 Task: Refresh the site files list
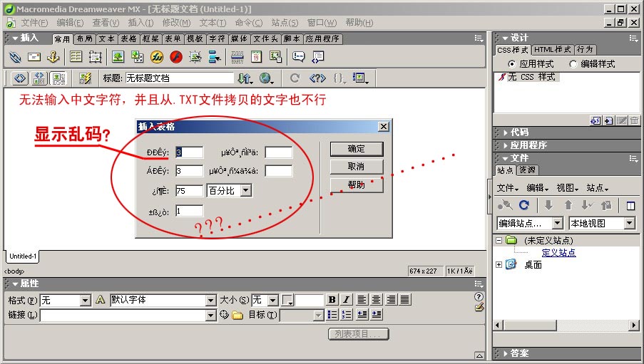coord(523,205)
